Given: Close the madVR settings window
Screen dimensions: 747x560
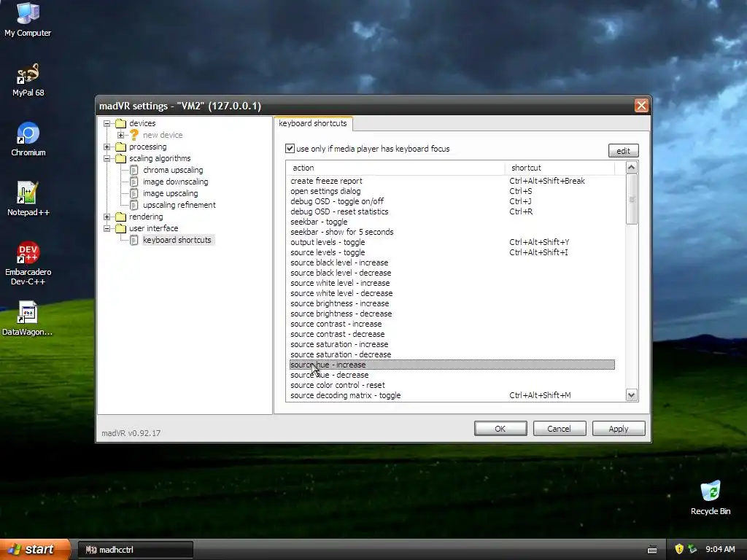Looking at the screenshot, I should [x=641, y=105].
